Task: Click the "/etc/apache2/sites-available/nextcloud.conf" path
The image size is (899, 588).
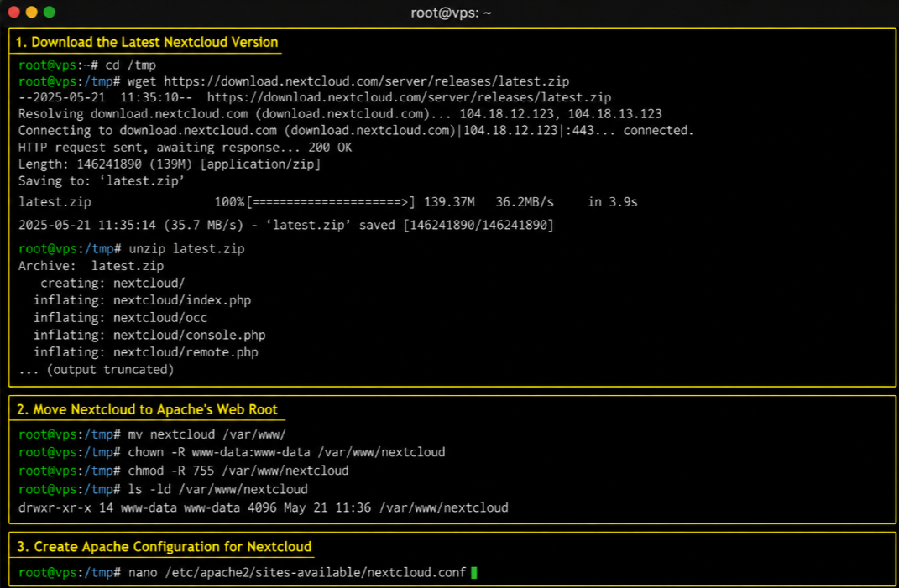Action: click(315, 572)
